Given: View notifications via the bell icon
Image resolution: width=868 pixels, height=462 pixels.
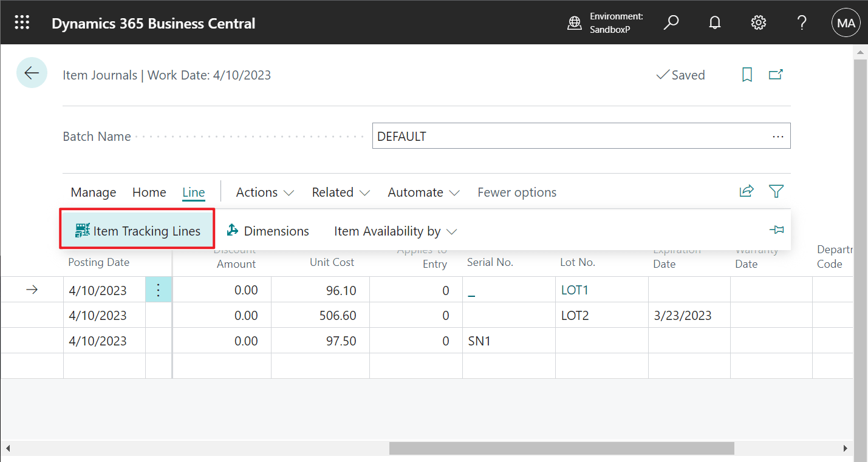Looking at the screenshot, I should point(714,22).
